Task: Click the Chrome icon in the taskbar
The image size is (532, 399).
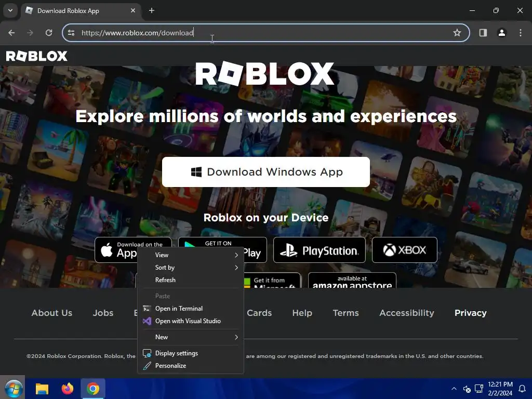Action: tap(93, 389)
